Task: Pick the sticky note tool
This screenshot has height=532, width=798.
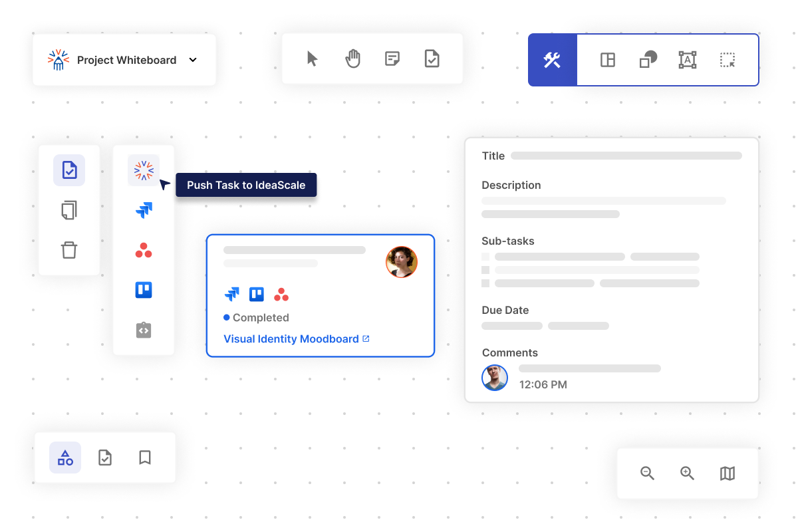Action: pyautogui.click(x=392, y=59)
